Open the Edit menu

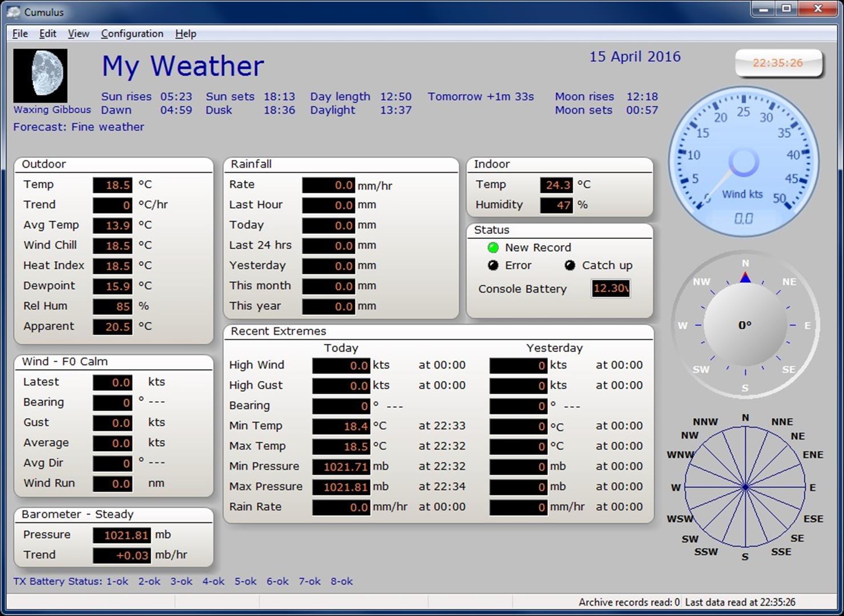point(47,34)
